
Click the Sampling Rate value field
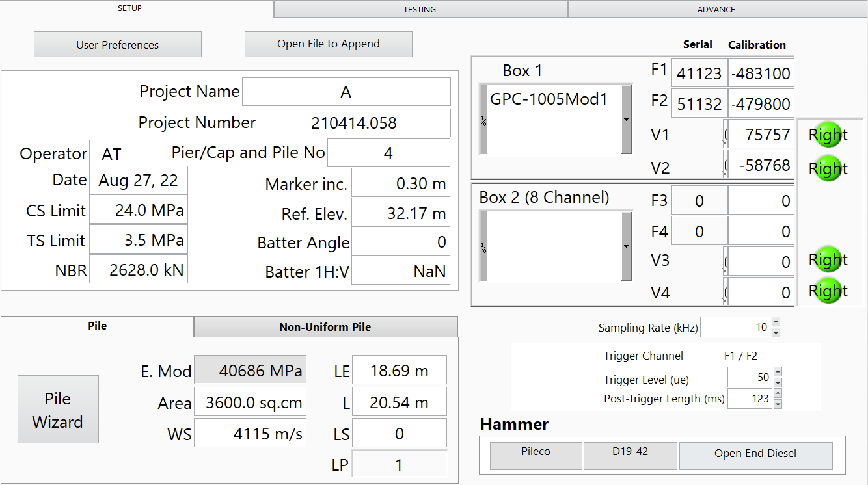735,327
